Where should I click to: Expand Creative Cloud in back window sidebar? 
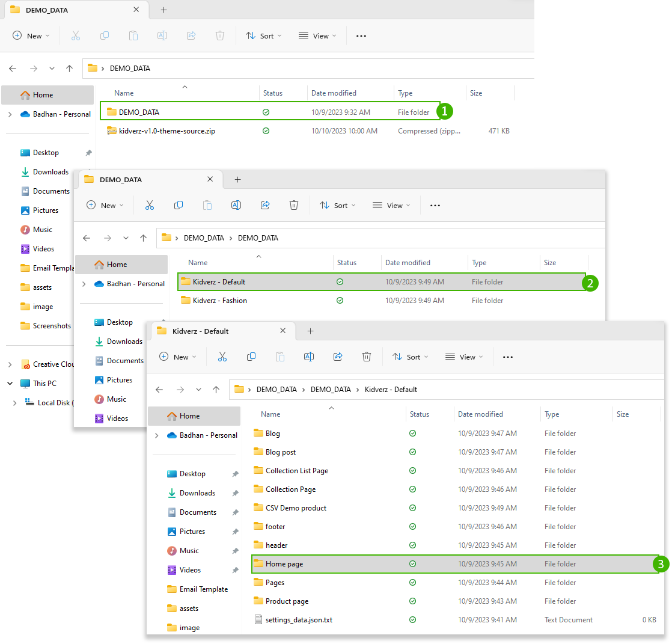click(x=10, y=364)
